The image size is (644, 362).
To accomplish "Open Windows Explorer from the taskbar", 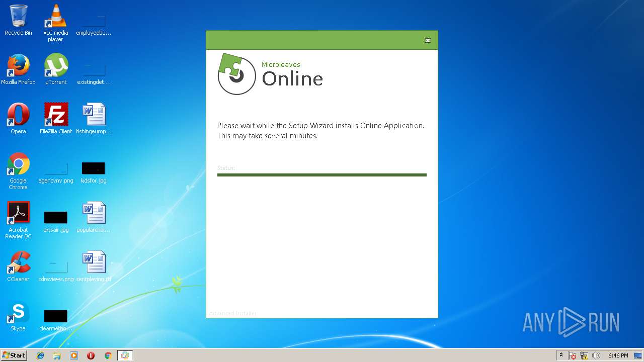I will click(57, 355).
